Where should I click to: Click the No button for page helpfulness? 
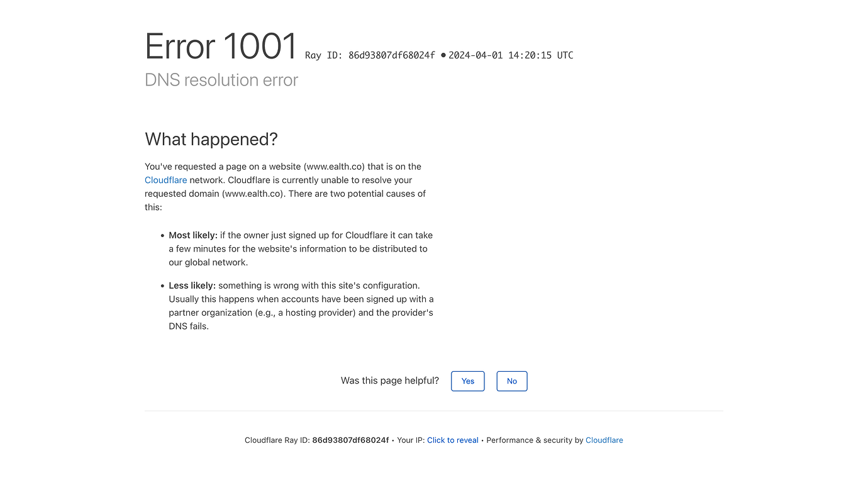tap(511, 381)
